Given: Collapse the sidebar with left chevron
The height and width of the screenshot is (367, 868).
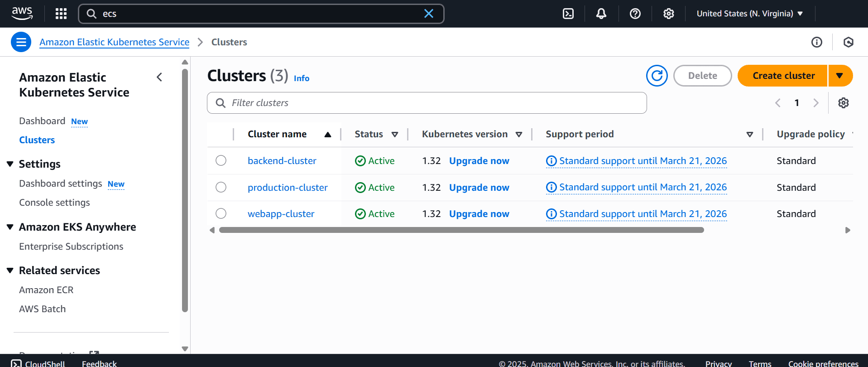Looking at the screenshot, I should (x=159, y=77).
